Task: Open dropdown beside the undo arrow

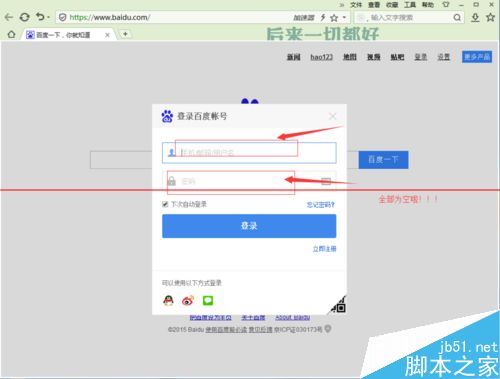Action: point(48,17)
